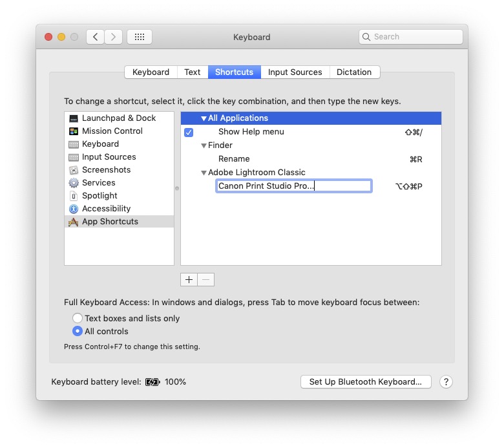This screenshot has width=504, height=448.
Task: Switch to the Input Sources tab
Action: pyautogui.click(x=295, y=72)
